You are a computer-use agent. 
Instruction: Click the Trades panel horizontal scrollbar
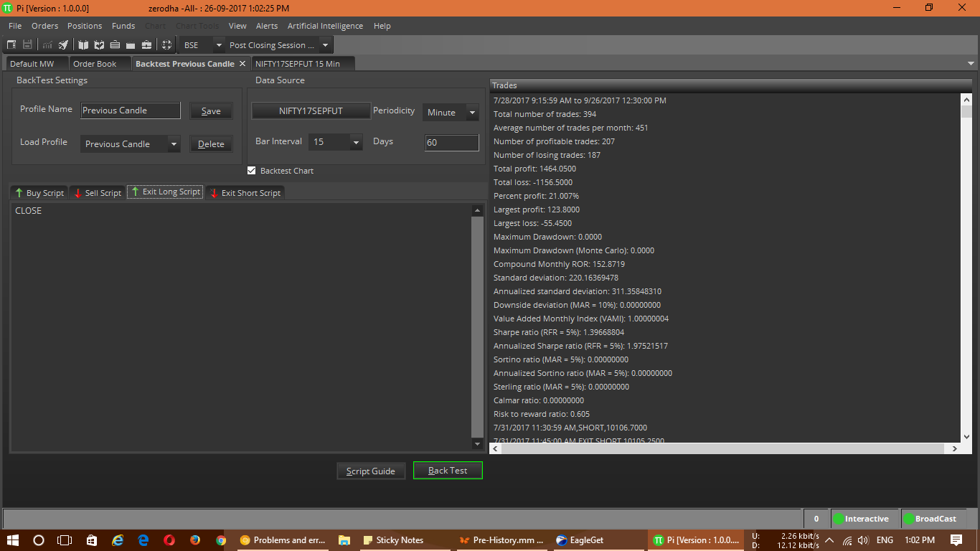click(725, 448)
